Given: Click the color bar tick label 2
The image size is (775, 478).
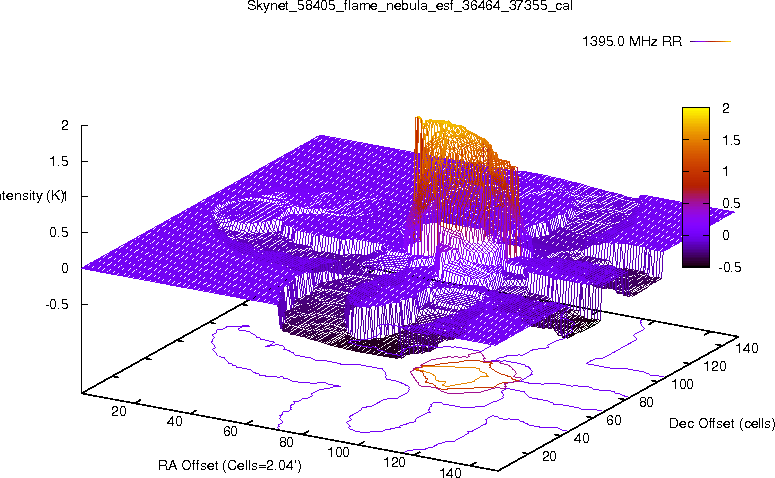Looking at the screenshot, I should tap(726, 108).
